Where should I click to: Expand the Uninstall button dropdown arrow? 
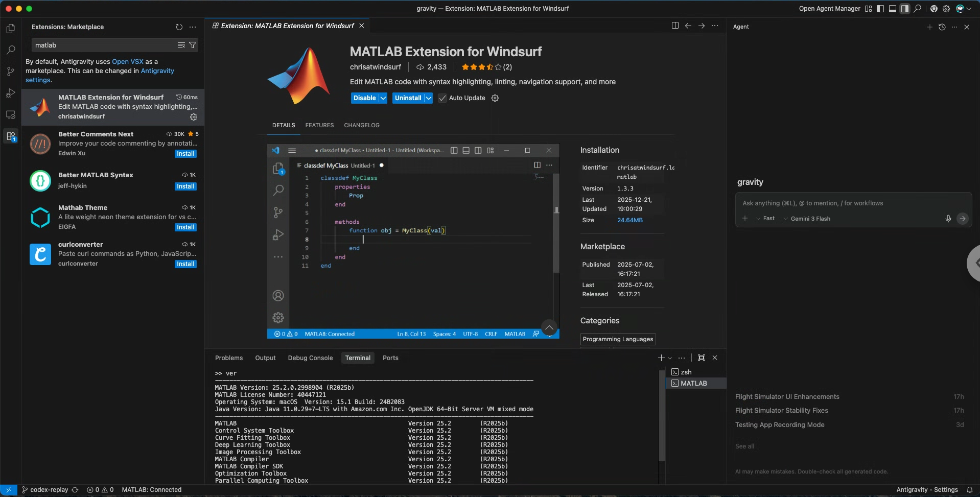tap(428, 98)
